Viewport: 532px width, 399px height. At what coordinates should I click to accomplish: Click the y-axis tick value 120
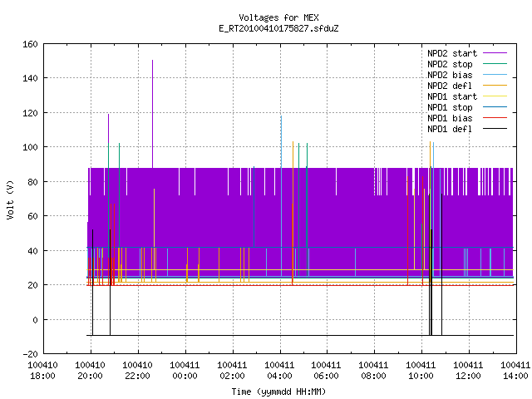[30, 113]
